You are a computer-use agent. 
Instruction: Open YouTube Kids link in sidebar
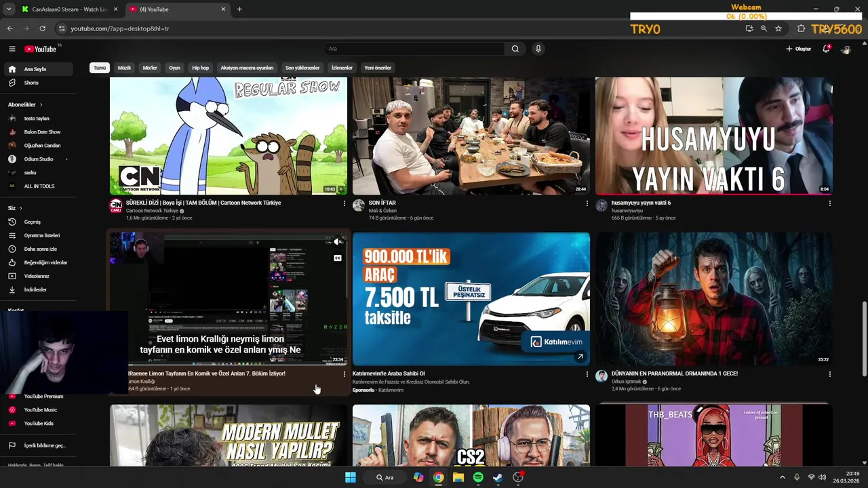pos(39,423)
